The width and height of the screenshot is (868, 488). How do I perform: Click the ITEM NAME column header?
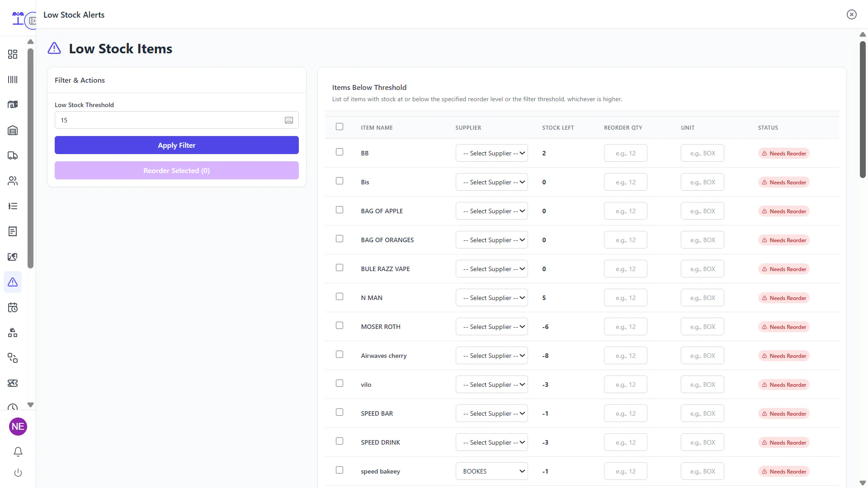pos(377,128)
